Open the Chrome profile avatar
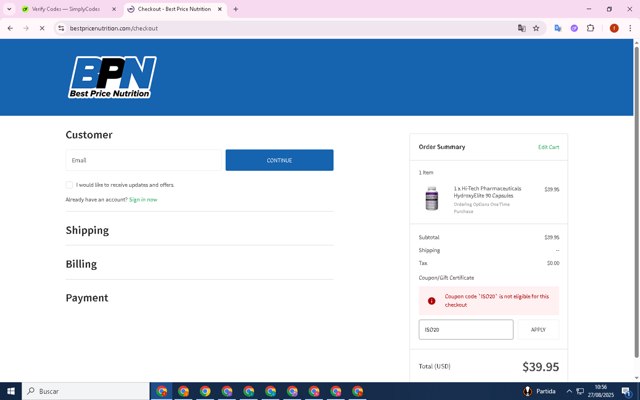Image resolution: width=640 pixels, height=400 pixels. coord(614,28)
